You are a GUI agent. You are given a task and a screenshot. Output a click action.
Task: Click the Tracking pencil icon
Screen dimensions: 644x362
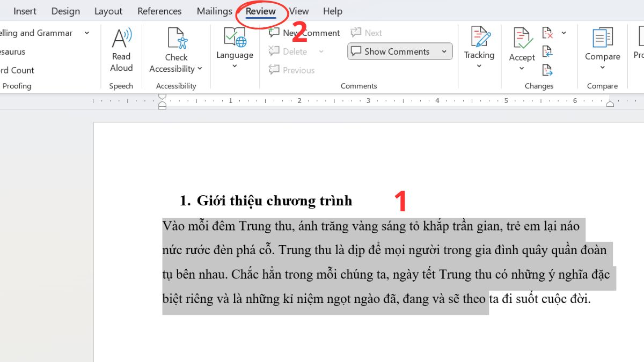coord(479,38)
